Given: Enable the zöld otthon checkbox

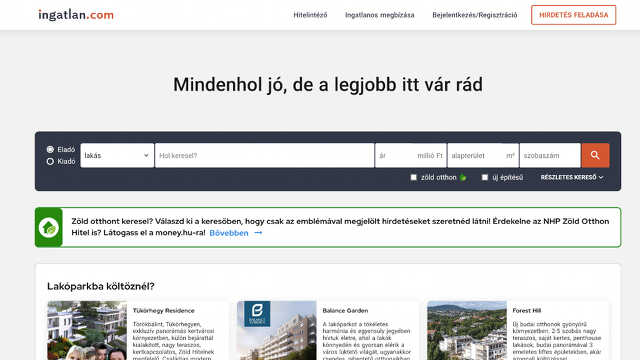Looking at the screenshot, I should tap(413, 177).
